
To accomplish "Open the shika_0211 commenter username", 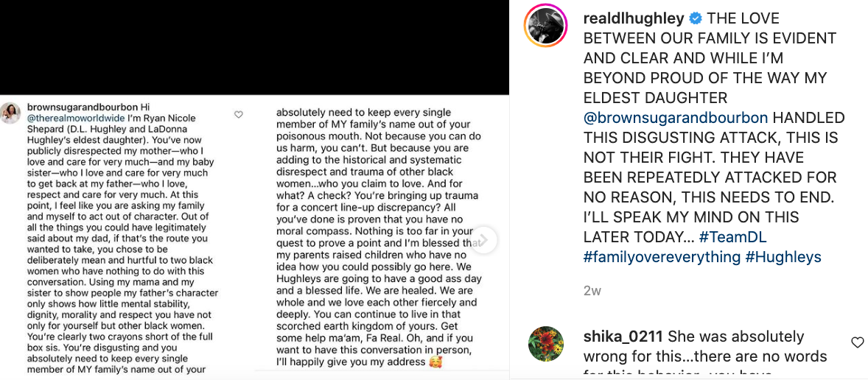I will tap(623, 337).
